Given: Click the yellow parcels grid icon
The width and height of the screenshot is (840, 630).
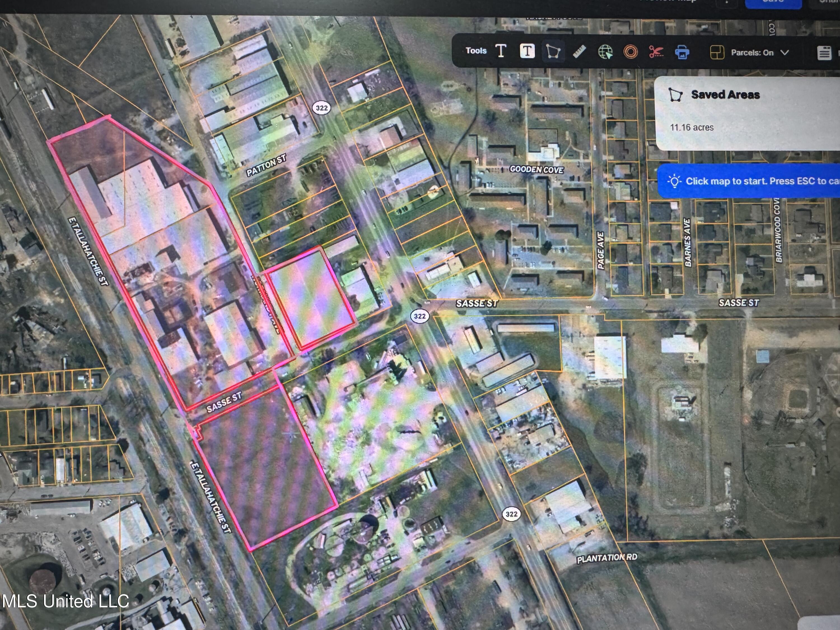Looking at the screenshot, I should tap(717, 52).
